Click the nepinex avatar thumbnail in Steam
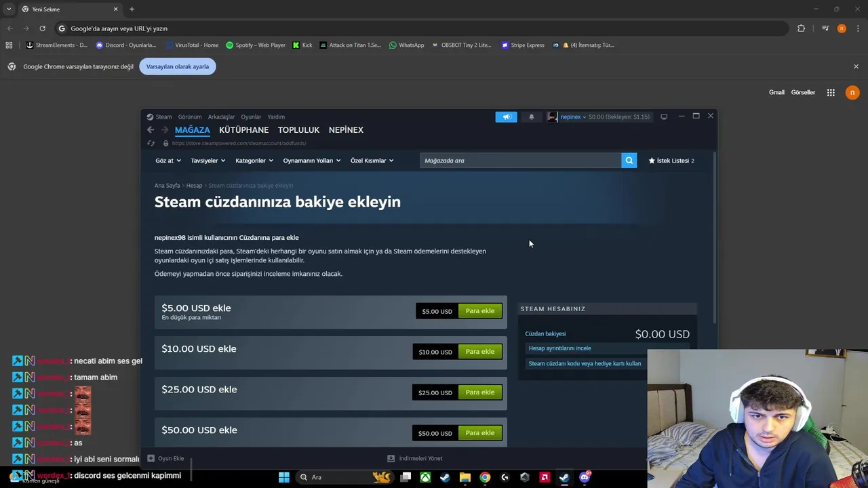The width and height of the screenshot is (868, 488). (552, 117)
